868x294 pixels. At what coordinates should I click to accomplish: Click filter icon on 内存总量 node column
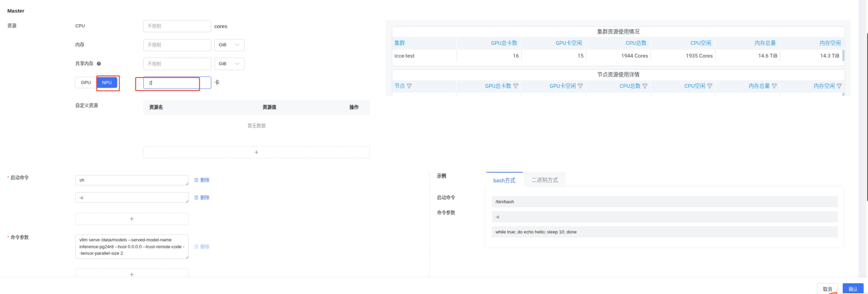[x=774, y=86]
